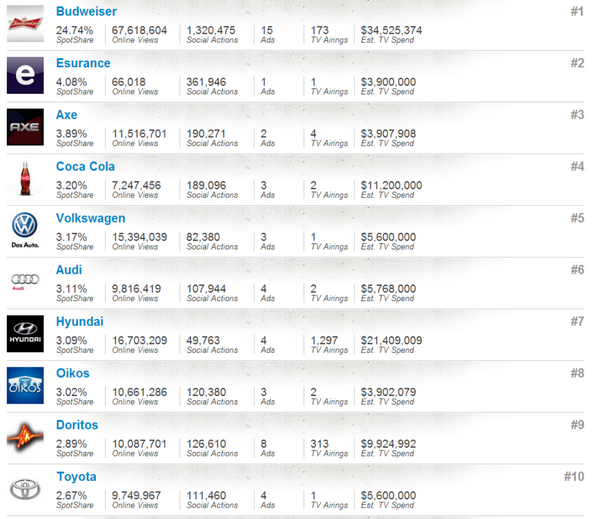Open the Axe brand link
Image resolution: width=601 pixels, height=519 pixels.
pyautogui.click(x=66, y=115)
